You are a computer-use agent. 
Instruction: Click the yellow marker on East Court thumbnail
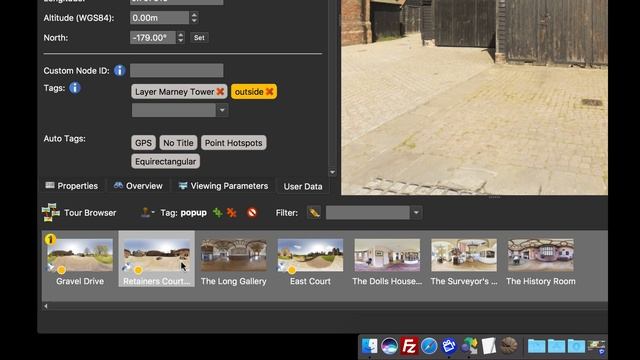point(292,270)
